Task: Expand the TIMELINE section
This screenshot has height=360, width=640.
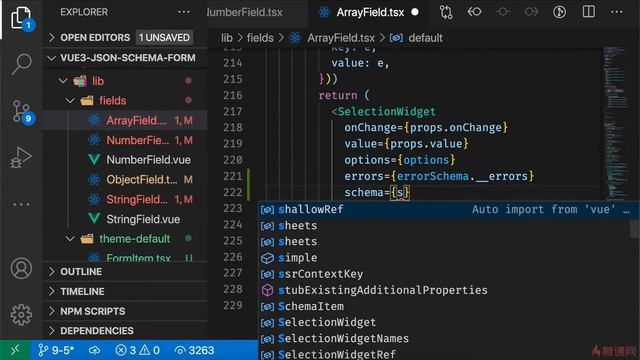Action: pyautogui.click(x=125, y=291)
